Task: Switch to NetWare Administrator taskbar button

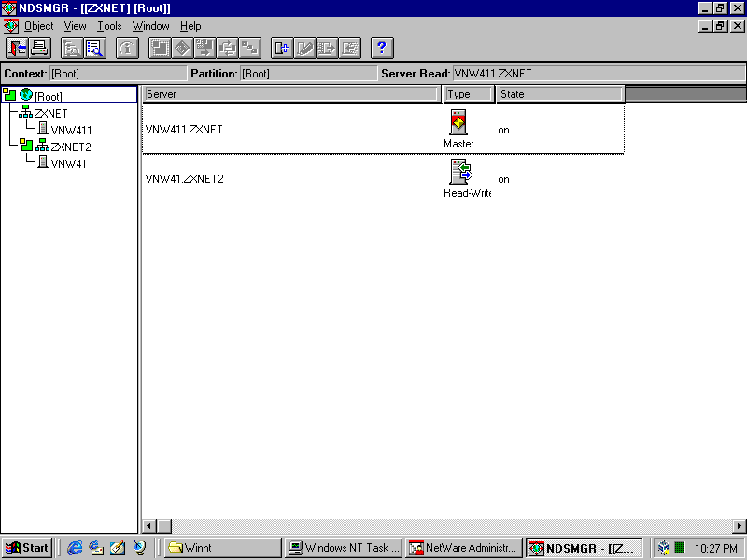Action: click(x=464, y=548)
